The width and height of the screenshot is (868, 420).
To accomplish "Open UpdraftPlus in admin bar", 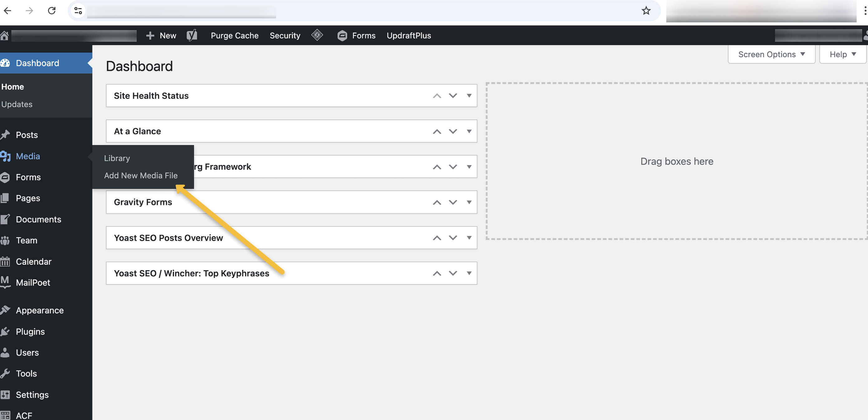I will pos(409,36).
